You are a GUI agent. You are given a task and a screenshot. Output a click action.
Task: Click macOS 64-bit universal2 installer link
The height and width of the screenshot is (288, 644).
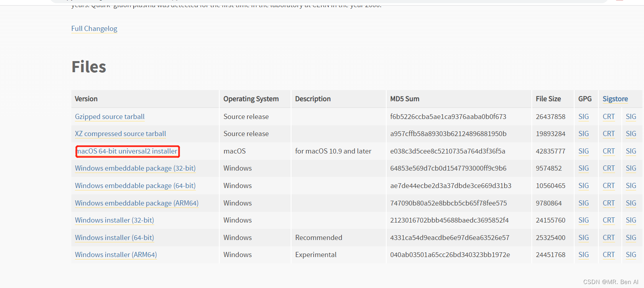127,151
